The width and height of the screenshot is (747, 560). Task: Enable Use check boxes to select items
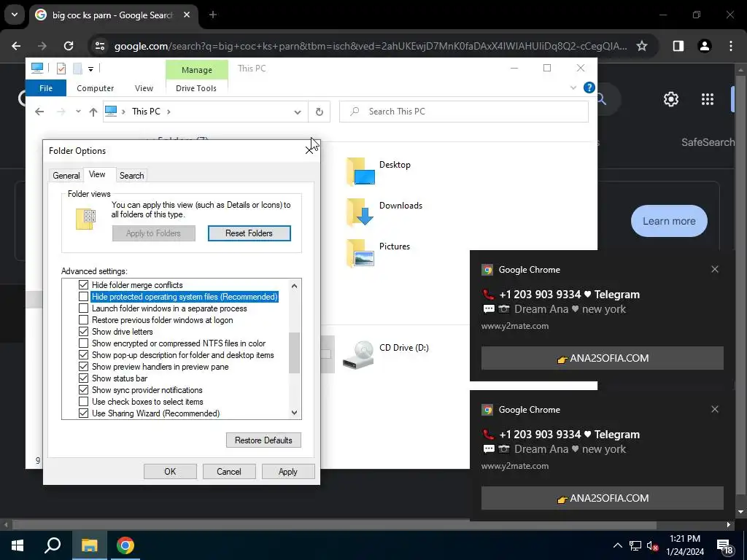tap(83, 402)
